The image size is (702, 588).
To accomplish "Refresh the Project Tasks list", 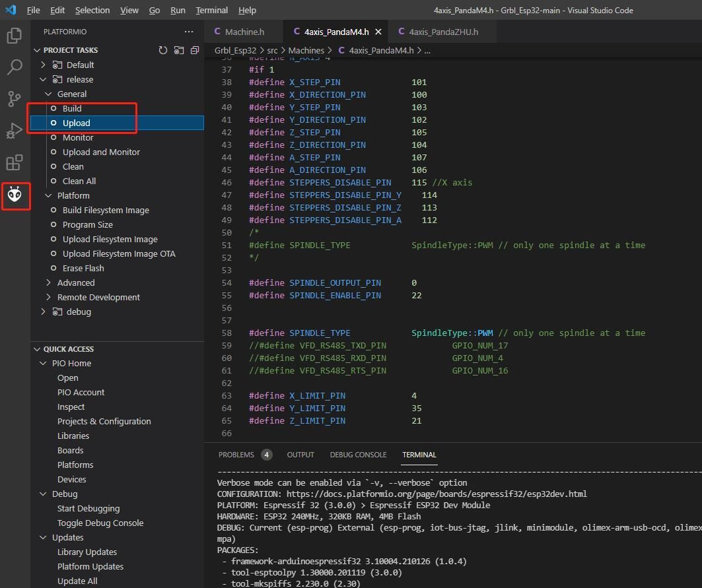I will click(162, 50).
